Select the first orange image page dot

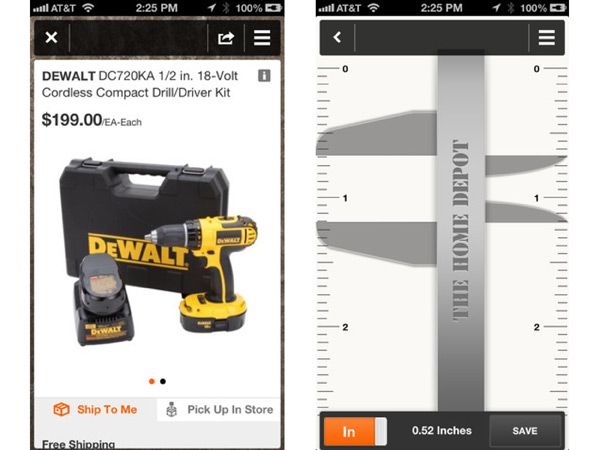pyautogui.click(x=152, y=381)
